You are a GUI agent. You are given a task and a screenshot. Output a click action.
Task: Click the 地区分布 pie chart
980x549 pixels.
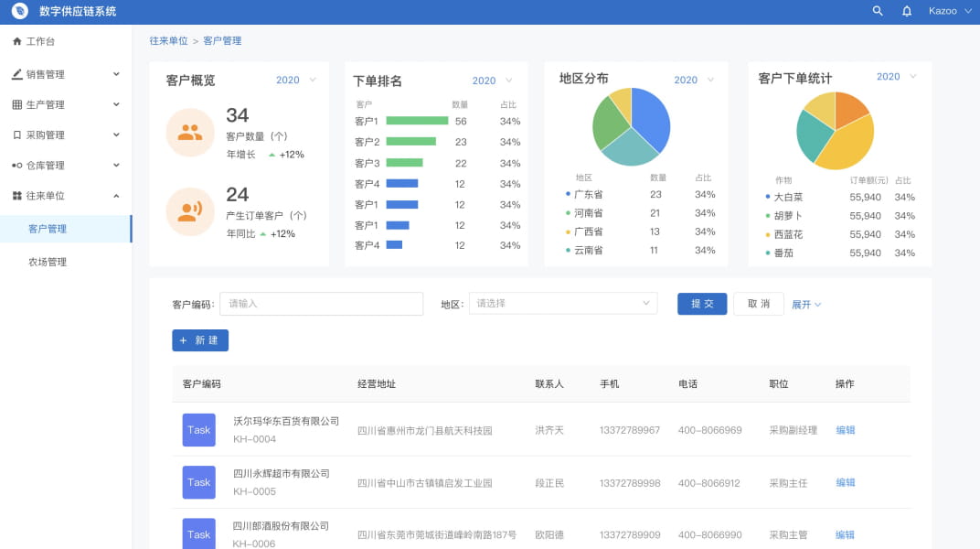point(632,127)
